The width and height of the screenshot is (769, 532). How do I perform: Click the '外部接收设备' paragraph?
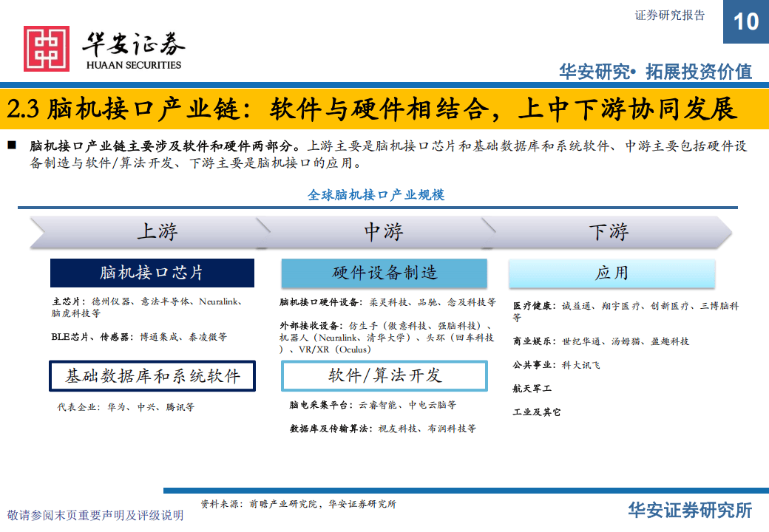pos(387,338)
